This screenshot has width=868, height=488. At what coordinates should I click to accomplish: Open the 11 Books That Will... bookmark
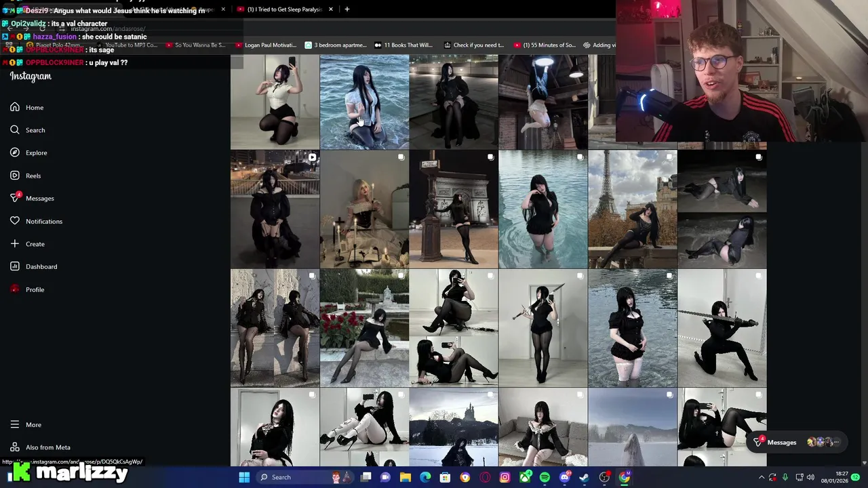click(403, 45)
